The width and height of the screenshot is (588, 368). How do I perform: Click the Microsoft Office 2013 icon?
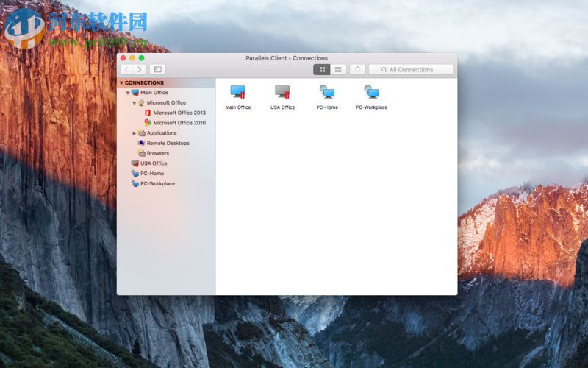[x=148, y=113]
